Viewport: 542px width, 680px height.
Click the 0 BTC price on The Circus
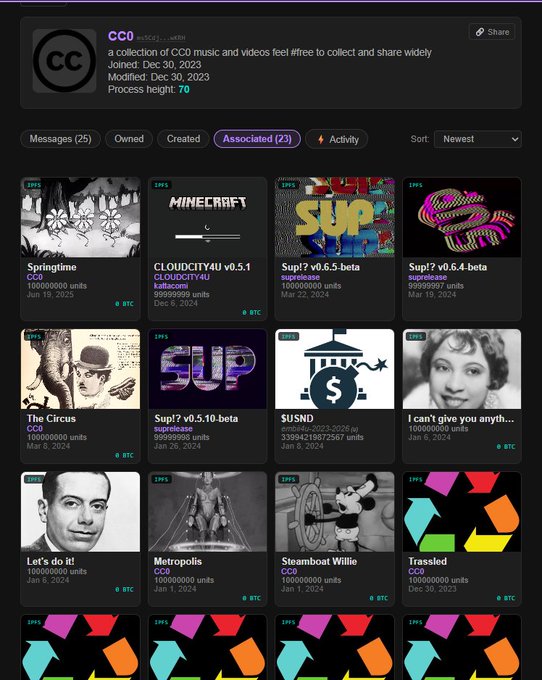[x=124, y=455]
